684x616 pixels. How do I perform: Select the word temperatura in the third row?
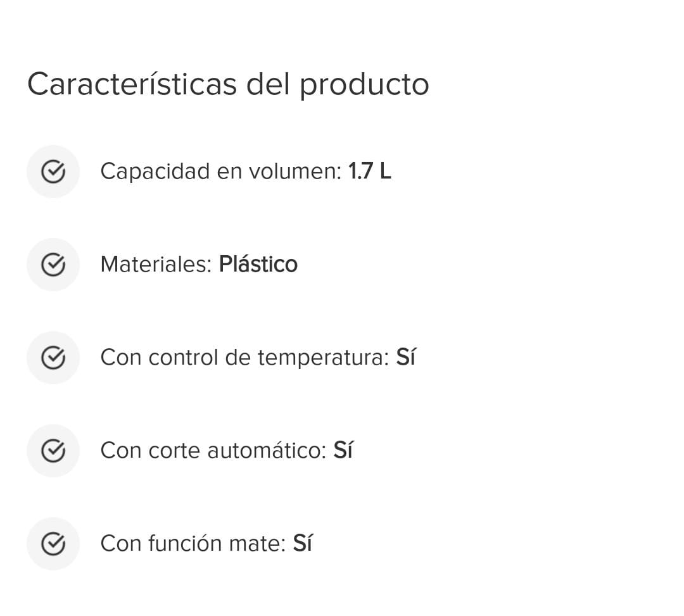323,358
